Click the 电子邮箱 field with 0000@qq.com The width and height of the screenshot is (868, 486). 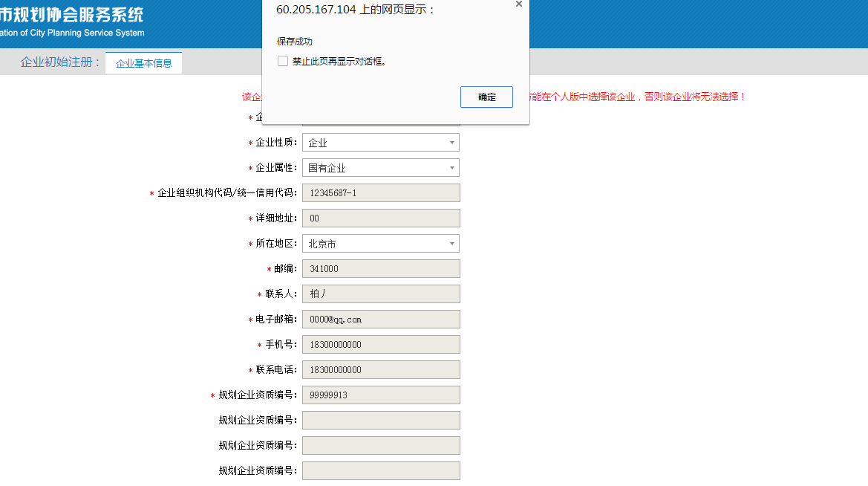coord(381,320)
